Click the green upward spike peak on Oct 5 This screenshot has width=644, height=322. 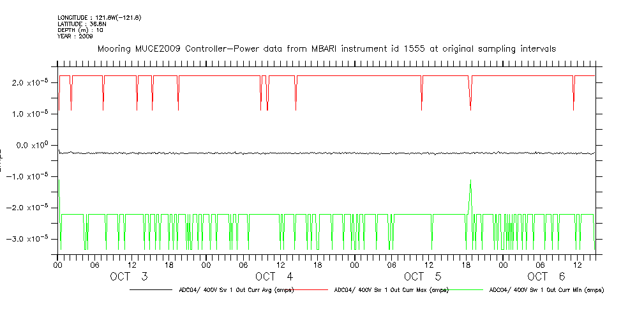click(470, 181)
